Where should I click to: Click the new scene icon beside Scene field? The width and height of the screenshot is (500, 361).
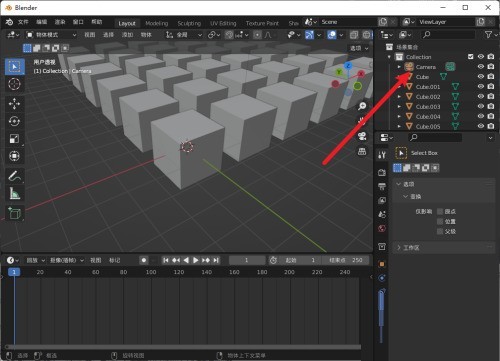tap(383, 22)
